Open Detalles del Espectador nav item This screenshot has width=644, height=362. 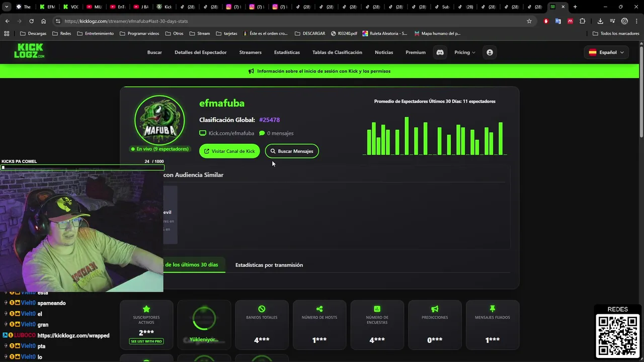(201, 52)
